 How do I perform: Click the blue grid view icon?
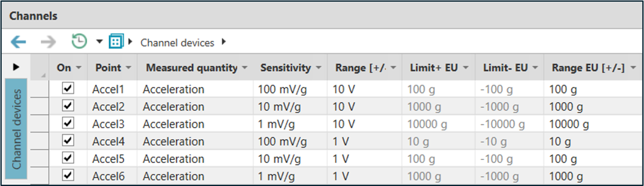(x=116, y=42)
